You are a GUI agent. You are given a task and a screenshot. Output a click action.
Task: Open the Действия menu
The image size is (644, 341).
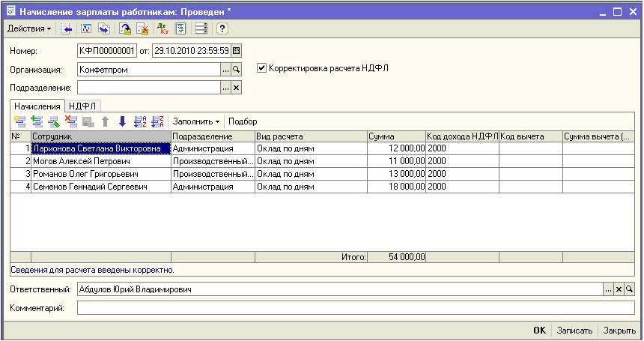click(29, 28)
